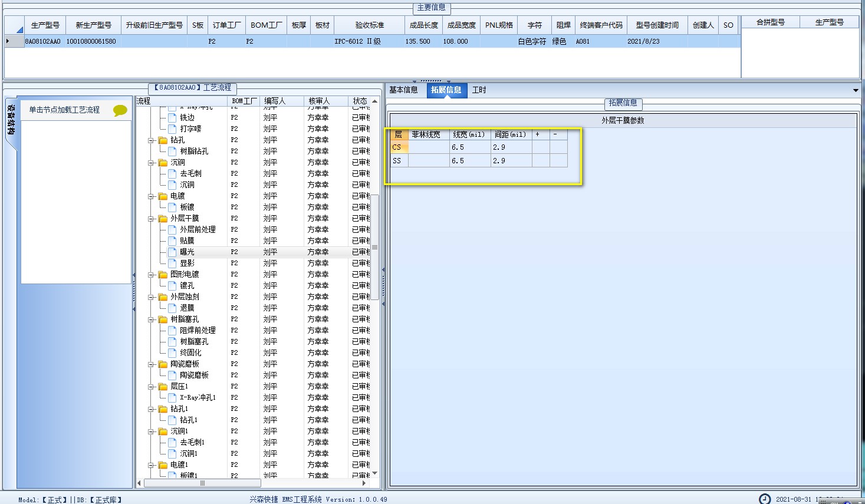The image size is (865, 504).
Task: Select the 拓展信息 tab
Action: [x=446, y=90]
